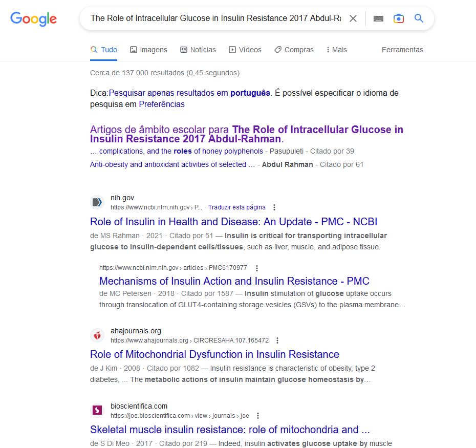Expand the Mais menu
This screenshot has width=476, height=448.
336,50
